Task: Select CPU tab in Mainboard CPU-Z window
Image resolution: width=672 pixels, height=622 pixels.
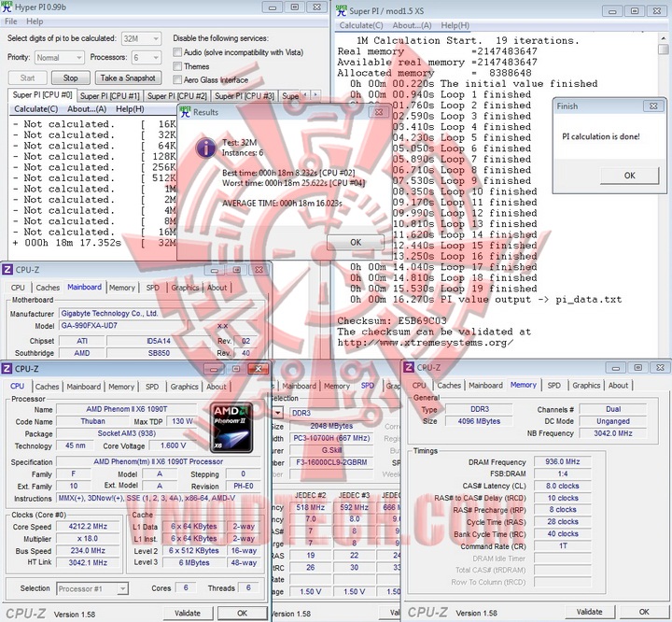Action: tap(18, 288)
